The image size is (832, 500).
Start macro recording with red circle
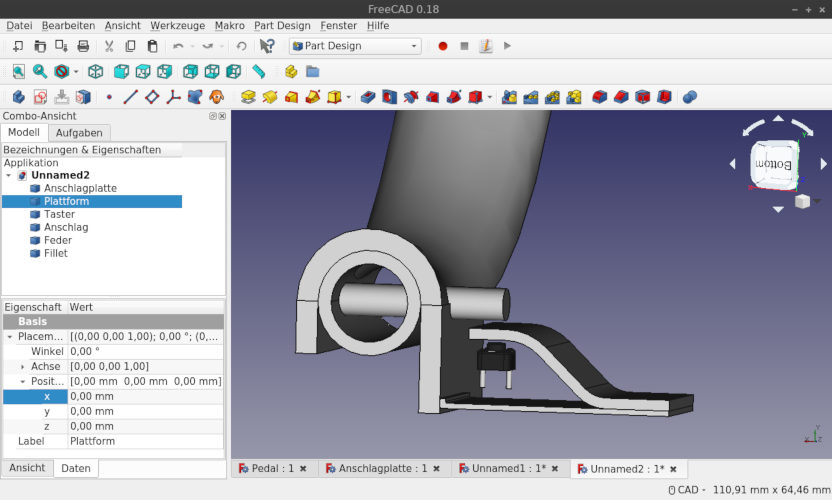coord(443,46)
